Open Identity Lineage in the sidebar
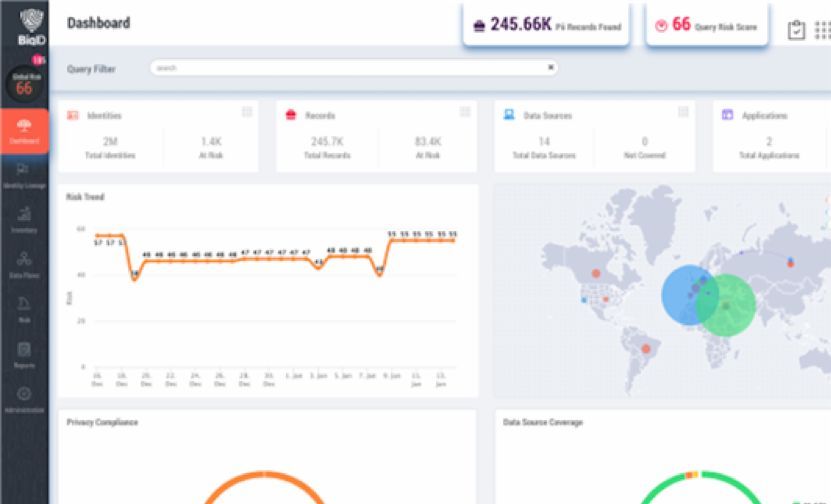The height and width of the screenshot is (504, 831). (x=24, y=176)
